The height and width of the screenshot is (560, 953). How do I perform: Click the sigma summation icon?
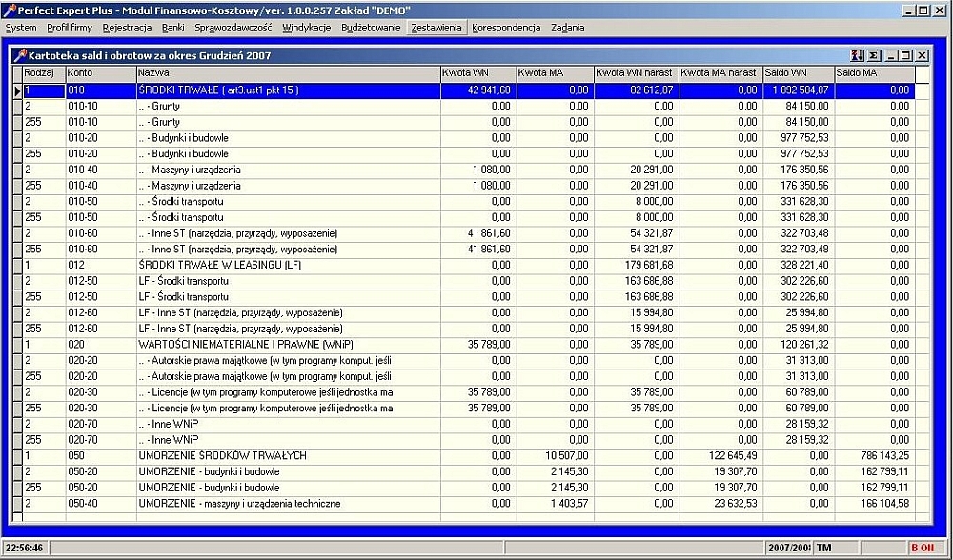(874, 56)
